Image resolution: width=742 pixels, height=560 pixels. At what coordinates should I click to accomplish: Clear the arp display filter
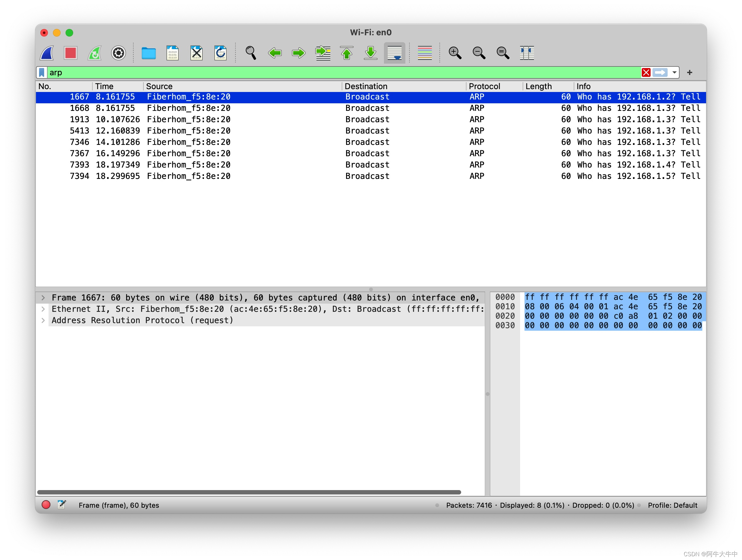(646, 72)
